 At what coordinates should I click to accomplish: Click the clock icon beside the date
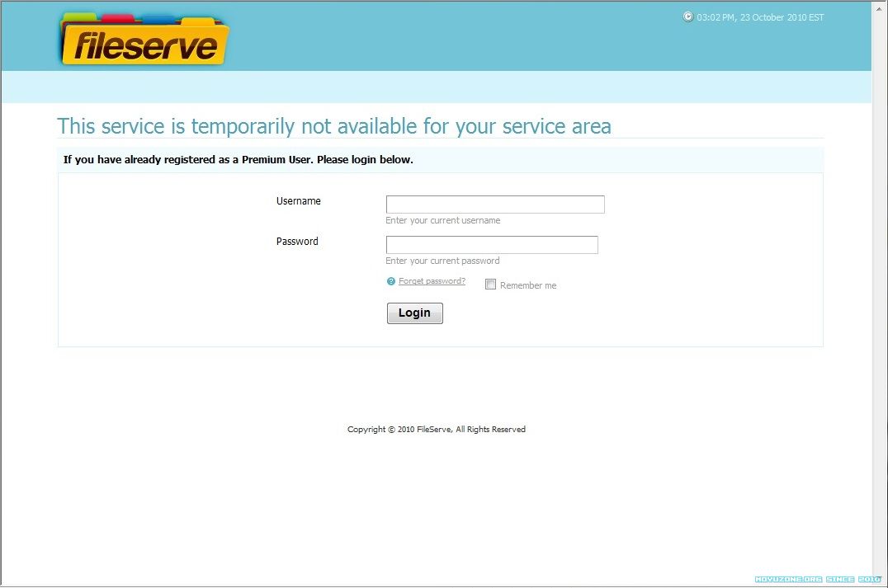[688, 17]
